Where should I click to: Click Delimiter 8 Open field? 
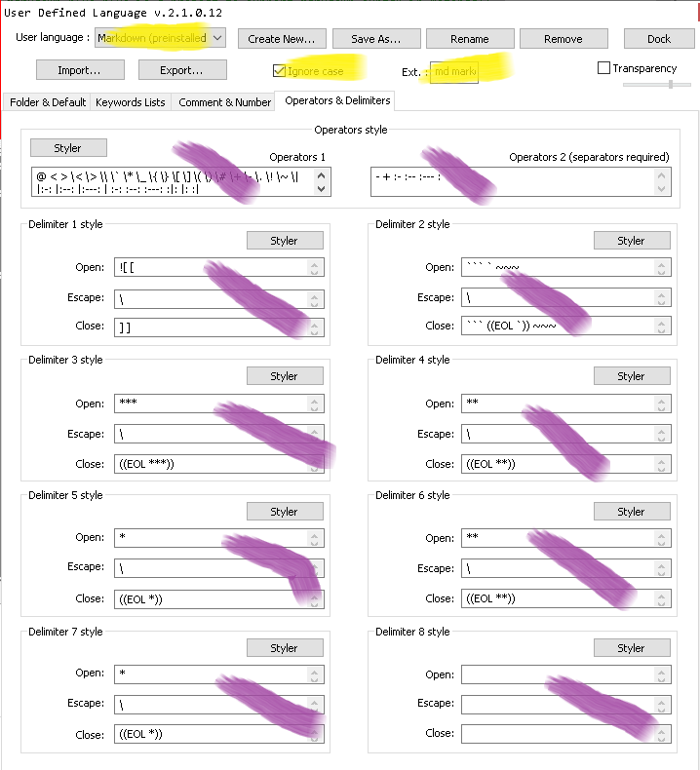[565, 674]
